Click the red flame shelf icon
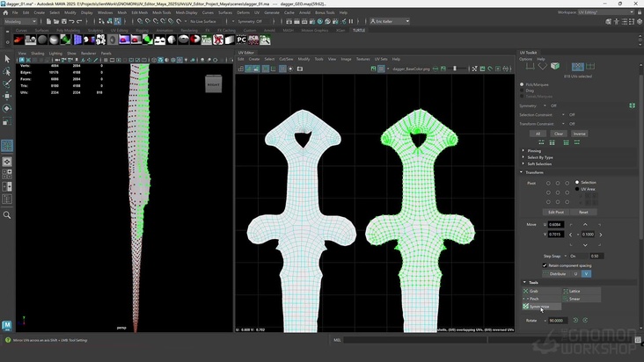 tap(18, 40)
